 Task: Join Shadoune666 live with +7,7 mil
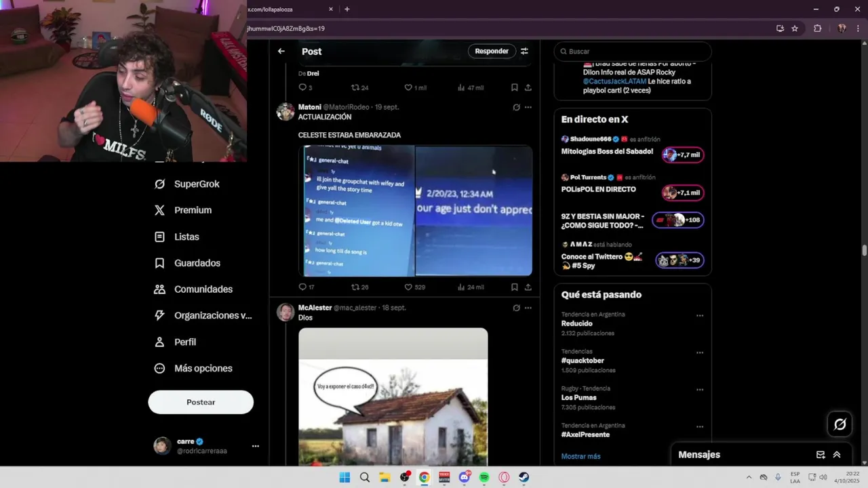tap(683, 155)
